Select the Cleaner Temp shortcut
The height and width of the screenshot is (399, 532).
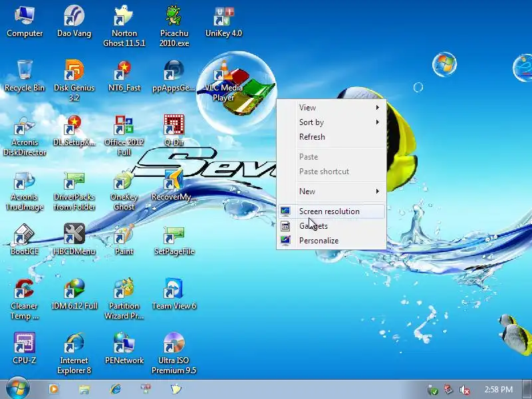click(25, 299)
